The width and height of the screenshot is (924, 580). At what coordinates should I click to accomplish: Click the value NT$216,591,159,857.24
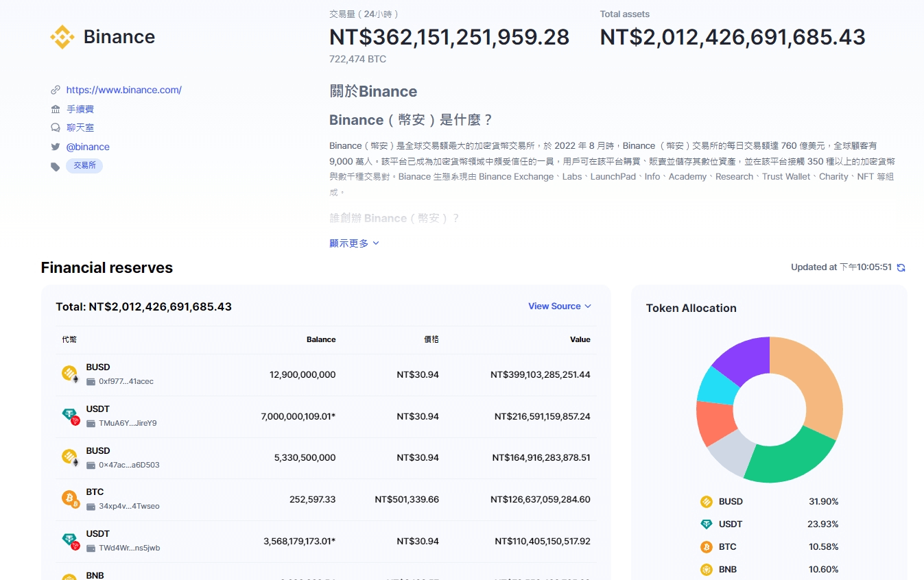click(x=543, y=416)
